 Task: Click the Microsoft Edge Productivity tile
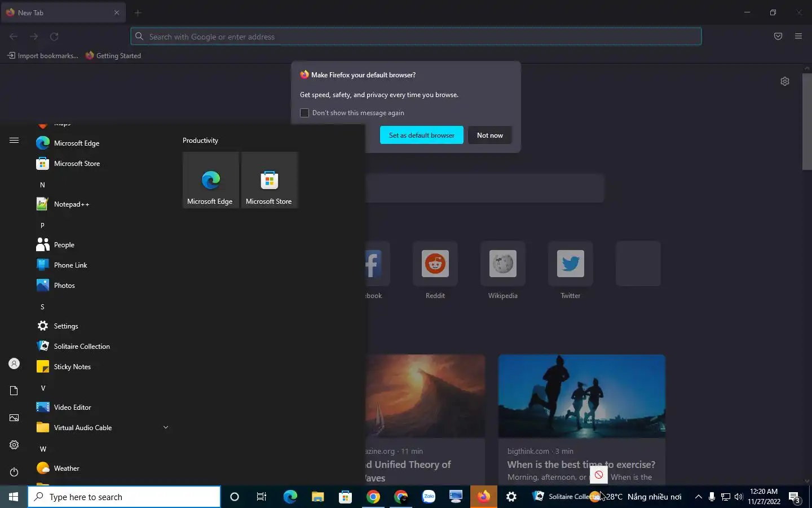[210, 180]
